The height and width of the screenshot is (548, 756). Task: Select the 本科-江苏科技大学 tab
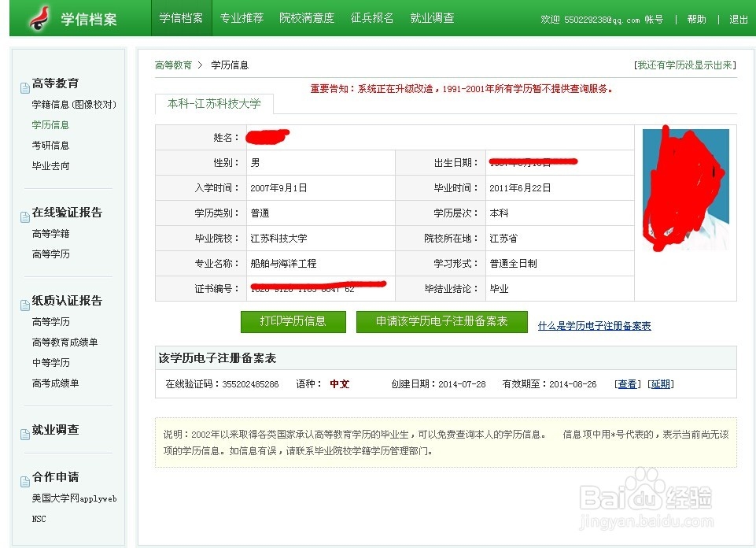[214, 104]
